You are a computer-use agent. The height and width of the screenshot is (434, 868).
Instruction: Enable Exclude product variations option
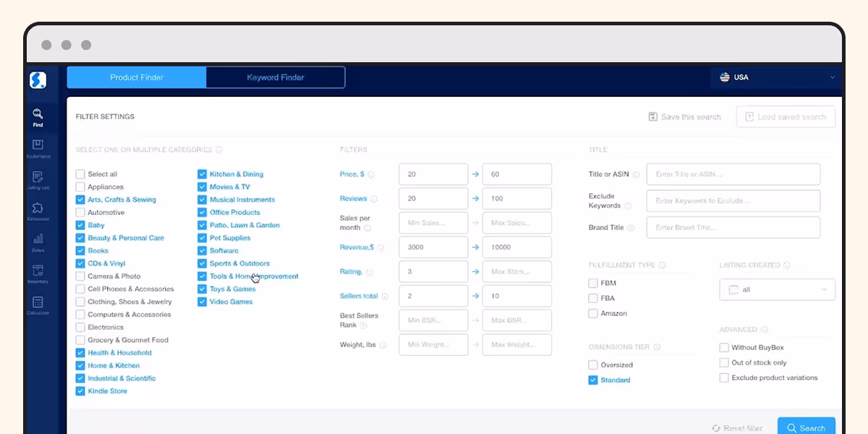724,378
